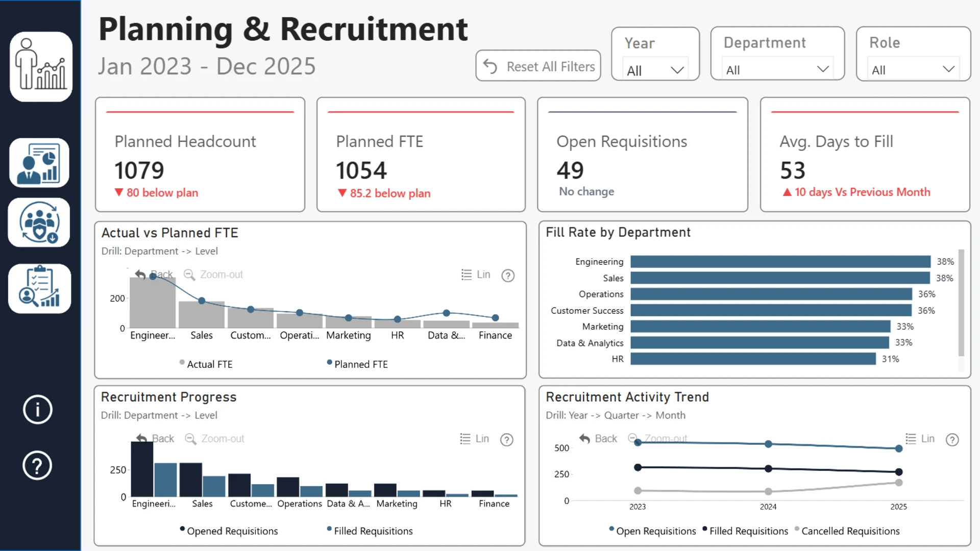Click the Planned FTE KPI card
980x551 pixels.
[x=421, y=155]
